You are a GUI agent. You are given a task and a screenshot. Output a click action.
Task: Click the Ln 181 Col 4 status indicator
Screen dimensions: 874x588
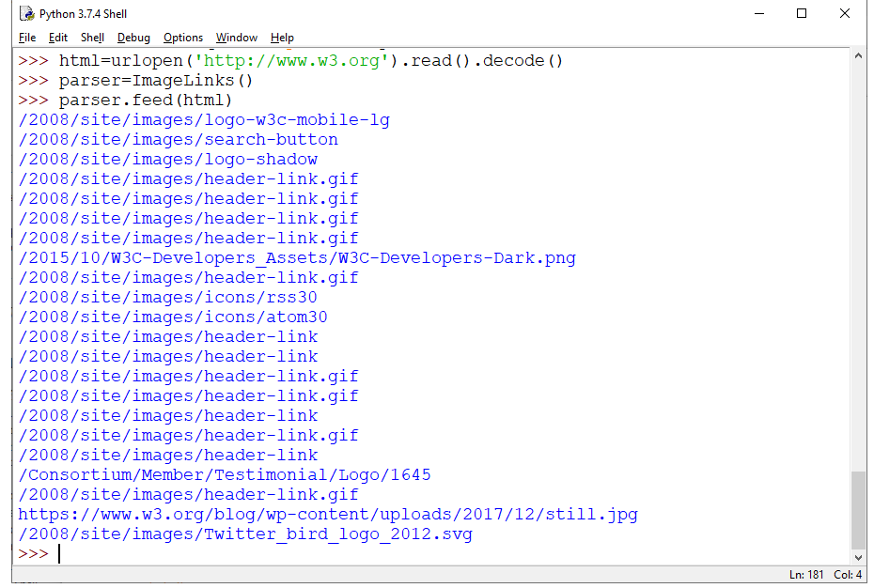(x=825, y=574)
